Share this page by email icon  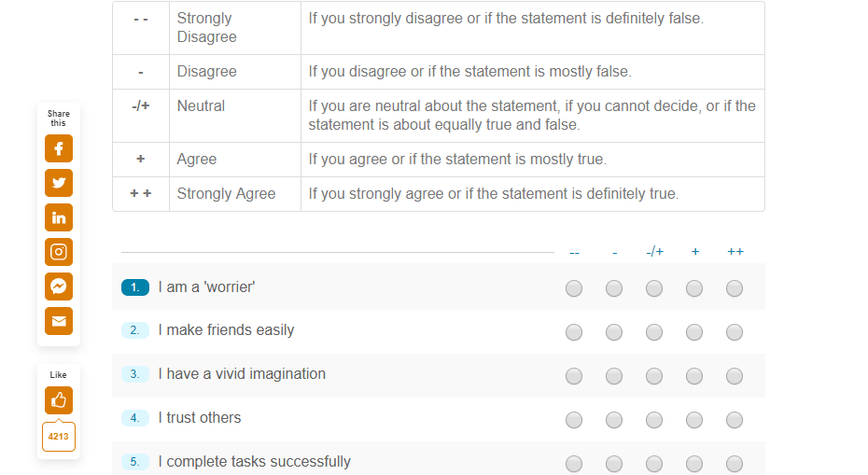58,321
